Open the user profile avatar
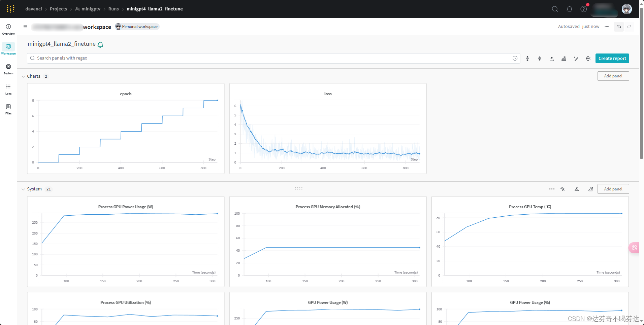The height and width of the screenshot is (325, 644). pos(626,9)
